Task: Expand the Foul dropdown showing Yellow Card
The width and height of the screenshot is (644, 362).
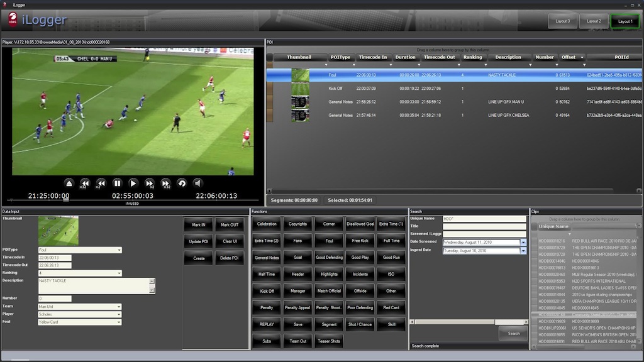Action: point(119,322)
